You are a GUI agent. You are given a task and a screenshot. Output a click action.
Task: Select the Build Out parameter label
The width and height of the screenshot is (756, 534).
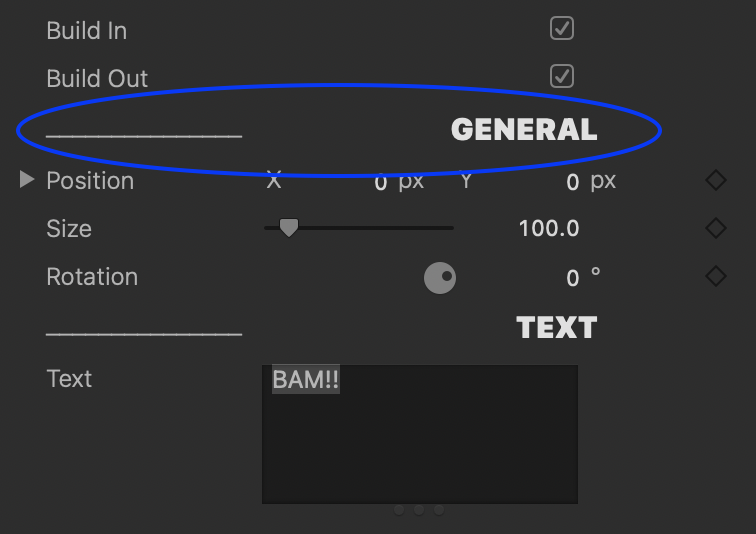[x=97, y=78]
